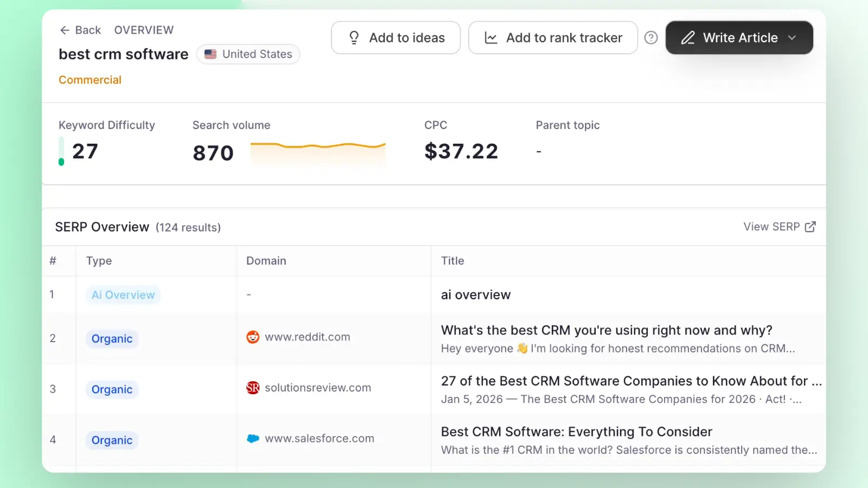Click the "ai overview" title cell
The height and width of the screenshot is (488, 868).
click(x=476, y=294)
